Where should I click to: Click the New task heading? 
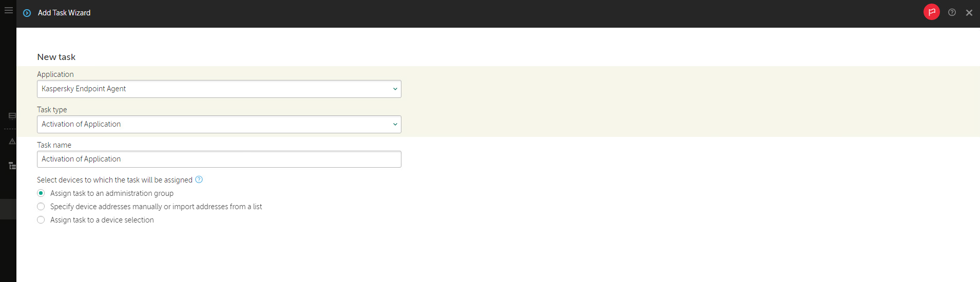[56, 57]
